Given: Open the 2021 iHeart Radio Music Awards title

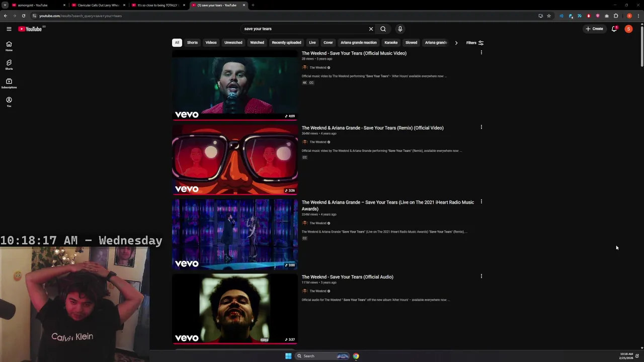Looking at the screenshot, I should coord(387,205).
